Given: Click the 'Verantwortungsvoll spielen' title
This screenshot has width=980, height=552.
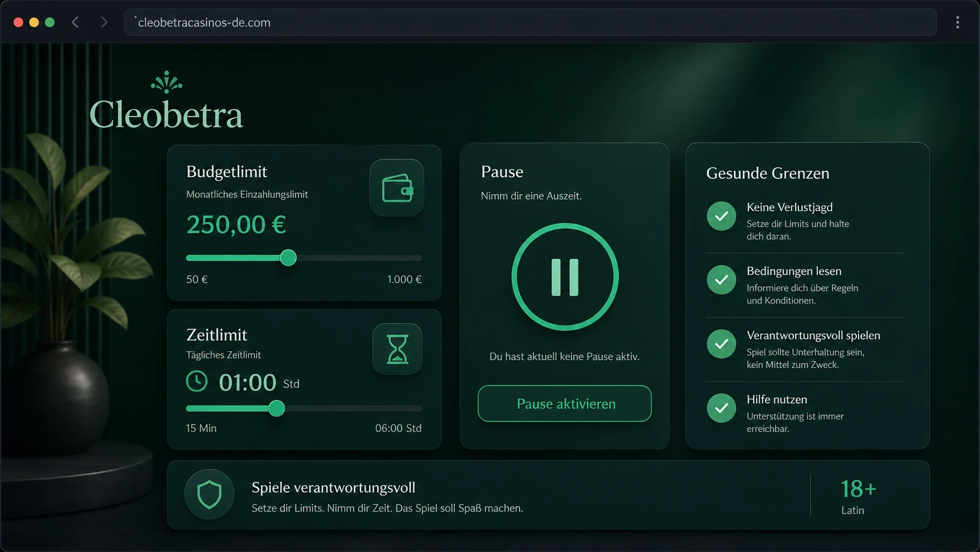Looking at the screenshot, I should click(814, 336).
